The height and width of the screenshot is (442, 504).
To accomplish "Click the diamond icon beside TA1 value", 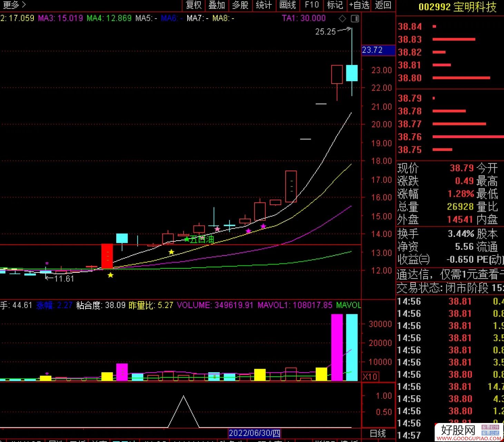I will click(x=342, y=18).
